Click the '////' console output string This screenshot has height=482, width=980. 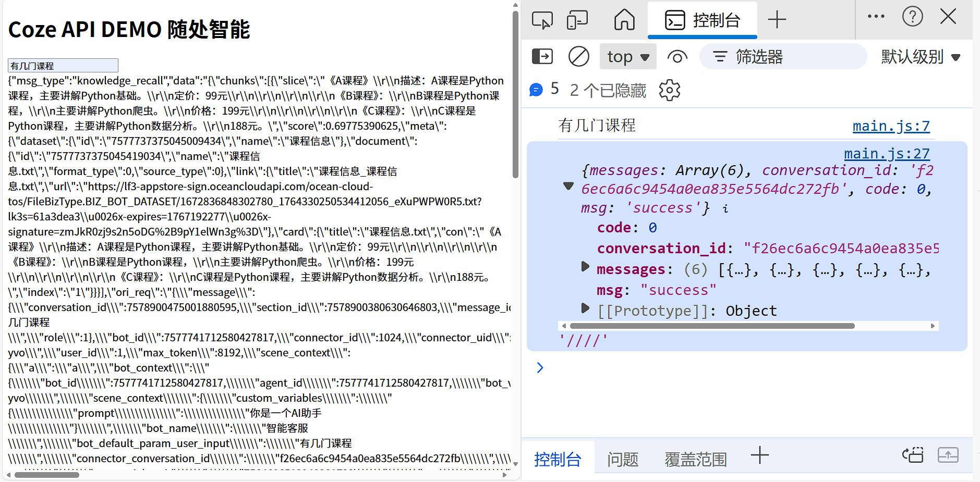click(583, 341)
